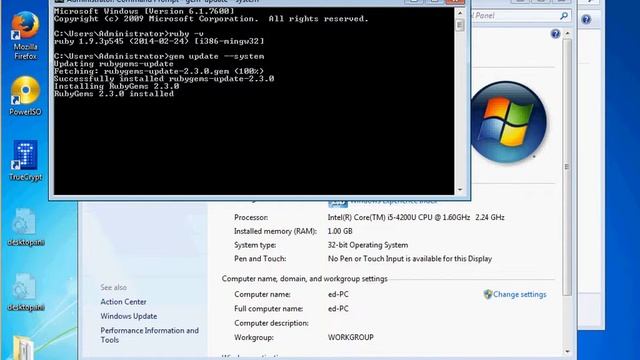Click the 'See also' heading

113,287
